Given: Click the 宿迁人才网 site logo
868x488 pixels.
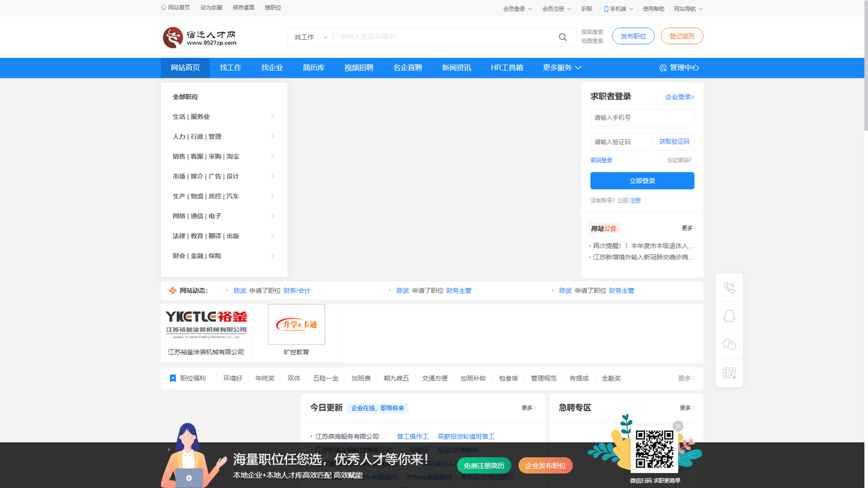Looking at the screenshot, I should pos(200,37).
